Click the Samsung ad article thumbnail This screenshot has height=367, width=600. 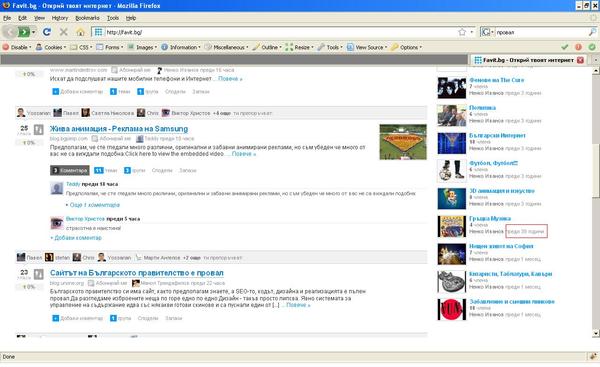[403, 142]
